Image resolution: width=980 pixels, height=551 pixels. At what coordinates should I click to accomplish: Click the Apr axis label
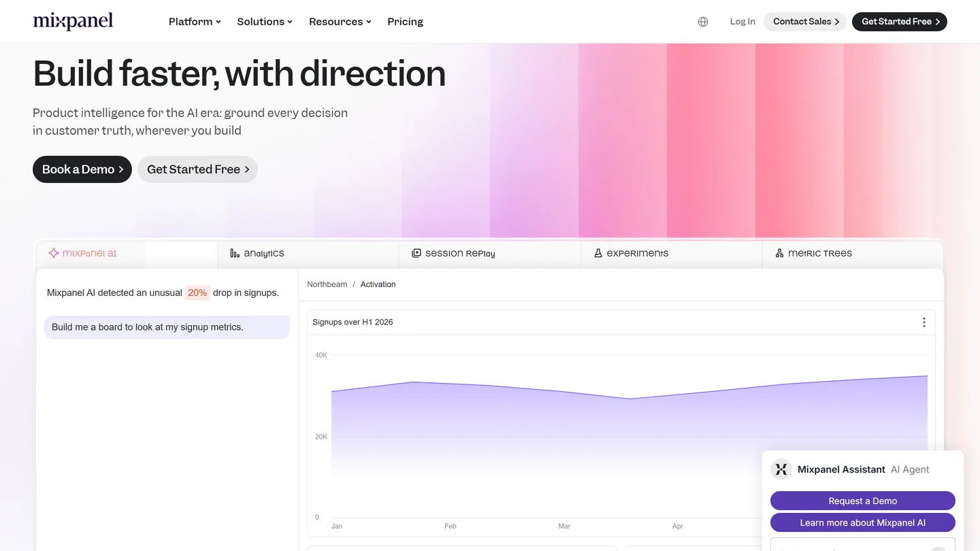[677, 526]
